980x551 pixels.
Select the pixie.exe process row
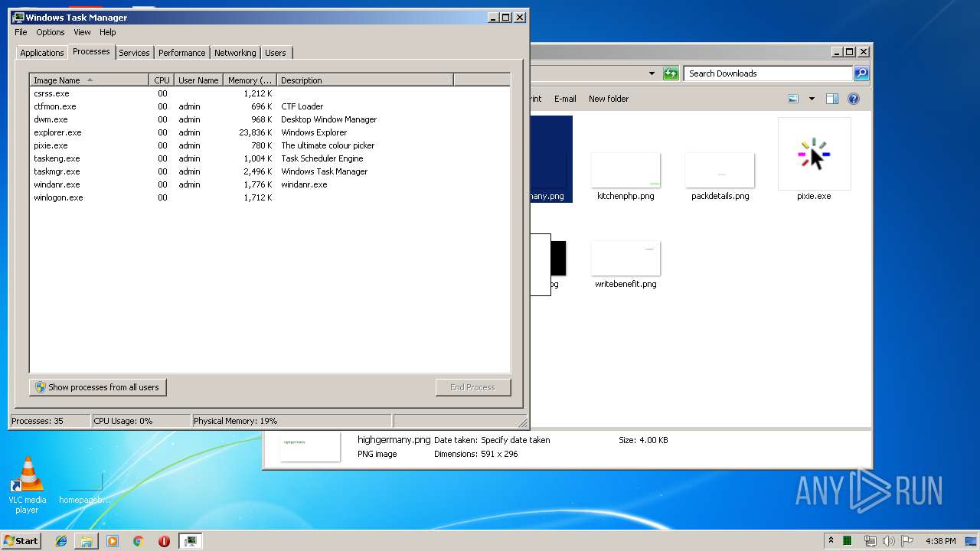coord(269,145)
